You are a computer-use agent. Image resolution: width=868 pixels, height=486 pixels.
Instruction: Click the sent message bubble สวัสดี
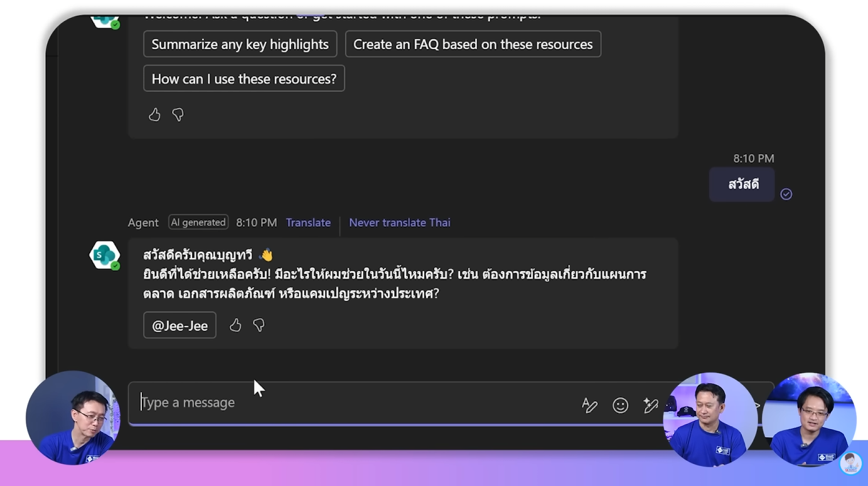[741, 184]
